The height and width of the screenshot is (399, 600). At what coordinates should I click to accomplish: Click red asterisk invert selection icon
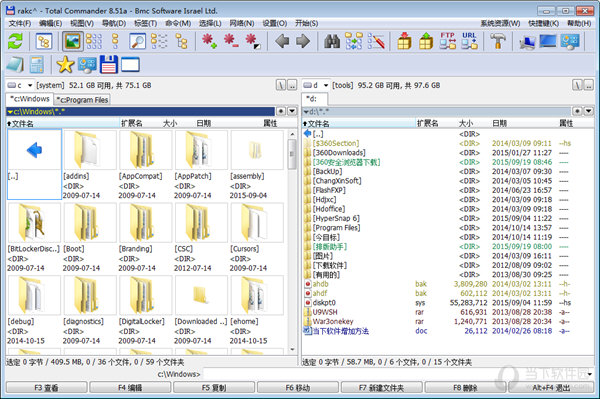click(x=253, y=41)
